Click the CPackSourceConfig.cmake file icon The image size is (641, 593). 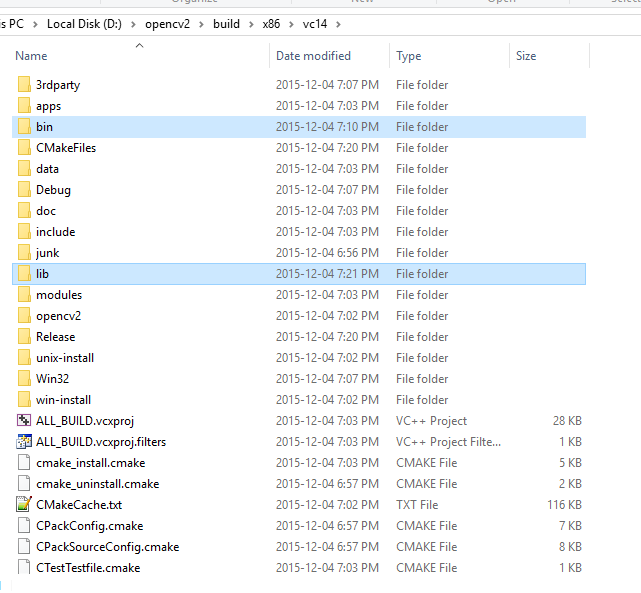(x=24, y=546)
